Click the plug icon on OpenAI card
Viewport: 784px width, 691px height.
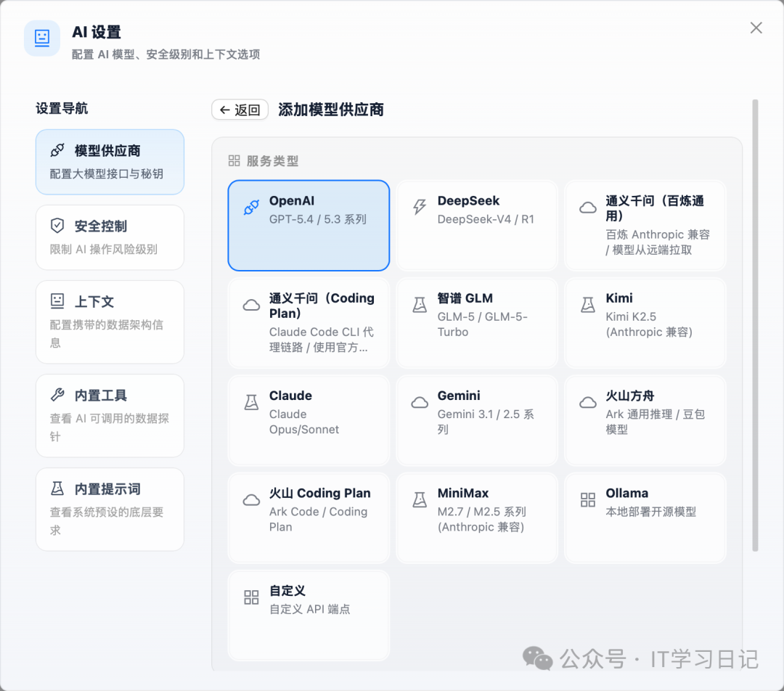pos(251,207)
